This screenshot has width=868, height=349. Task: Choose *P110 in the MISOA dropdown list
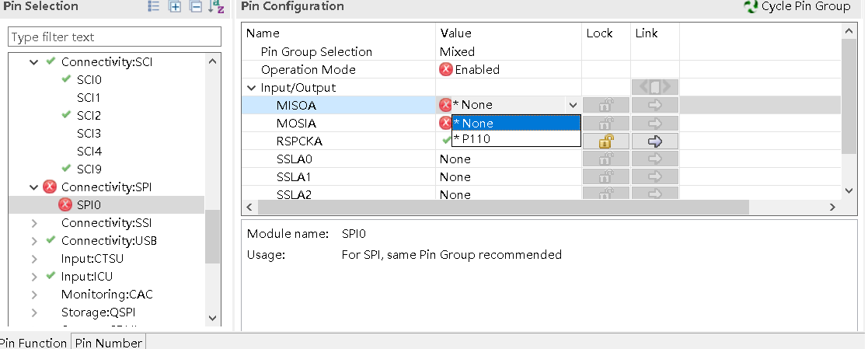click(x=516, y=138)
